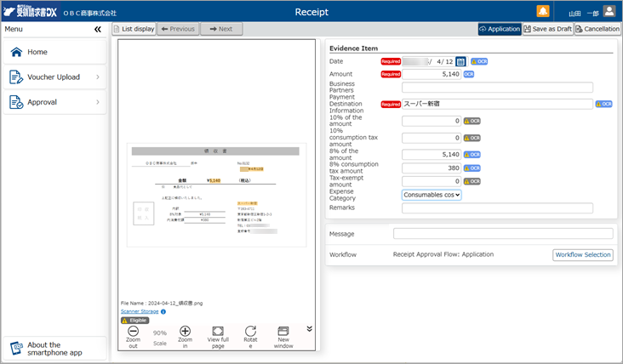
Task: Open the user profile avatar icon
Action: [609, 11]
